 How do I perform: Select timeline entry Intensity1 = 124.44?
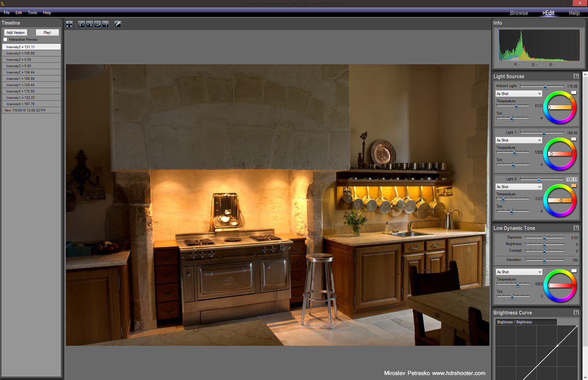coord(31,85)
